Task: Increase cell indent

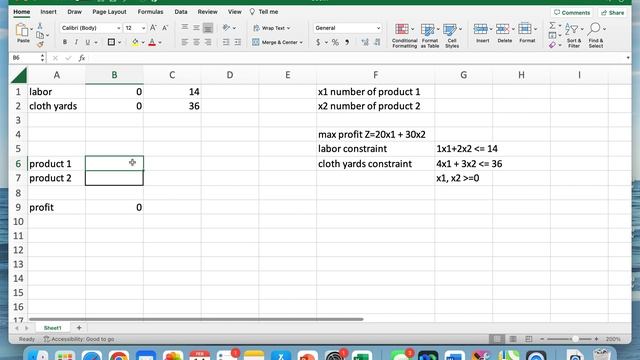Action: click(238, 42)
